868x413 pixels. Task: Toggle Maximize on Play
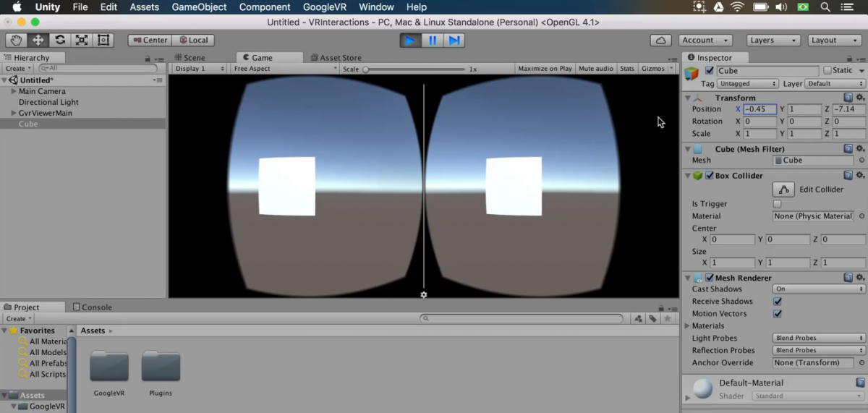545,69
